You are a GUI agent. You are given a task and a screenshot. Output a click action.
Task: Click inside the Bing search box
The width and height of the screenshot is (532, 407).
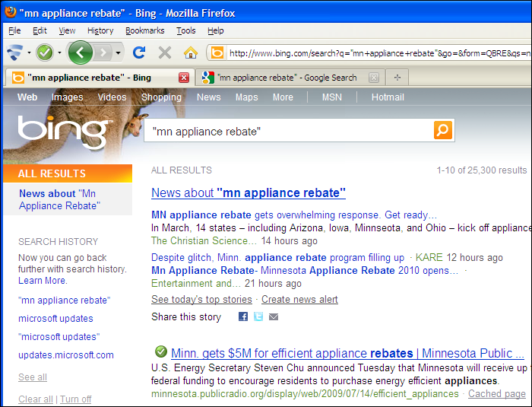(x=288, y=130)
